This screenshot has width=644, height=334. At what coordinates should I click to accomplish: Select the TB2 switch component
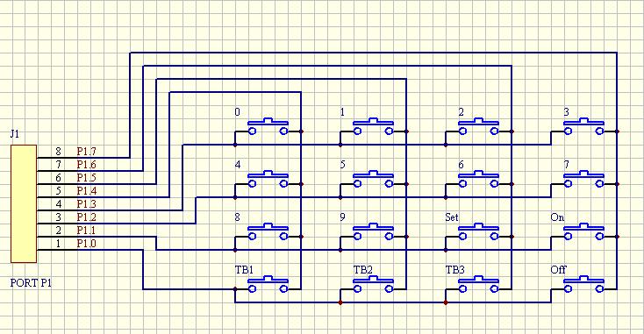tap(373, 284)
